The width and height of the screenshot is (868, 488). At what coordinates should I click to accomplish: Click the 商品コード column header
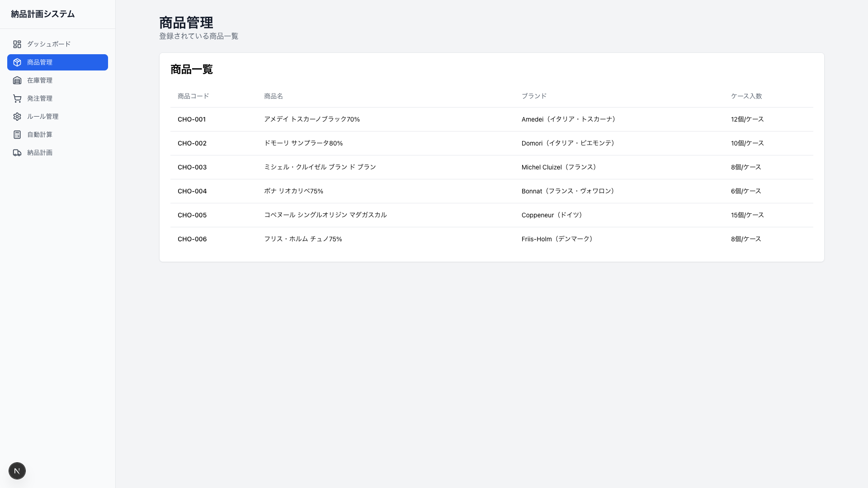click(x=193, y=96)
